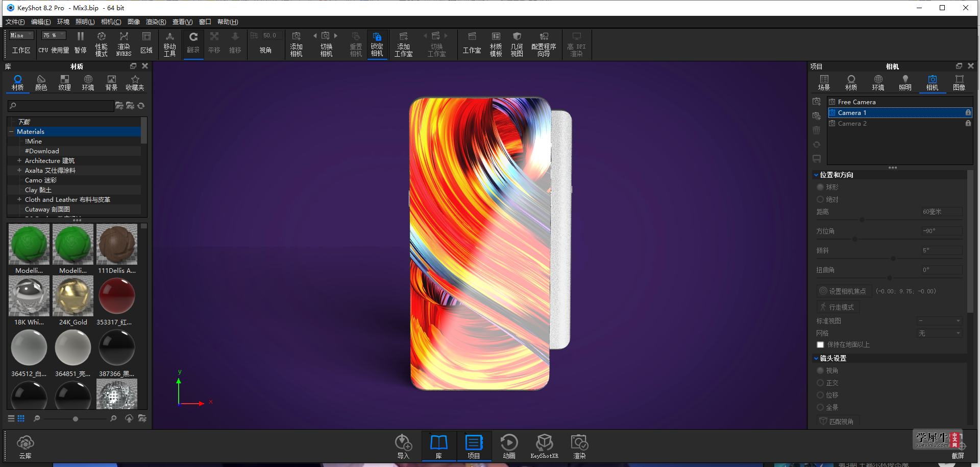980x467 pixels.
Task: Select Orthographic (正交) lens radio
Action: (x=820, y=383)
